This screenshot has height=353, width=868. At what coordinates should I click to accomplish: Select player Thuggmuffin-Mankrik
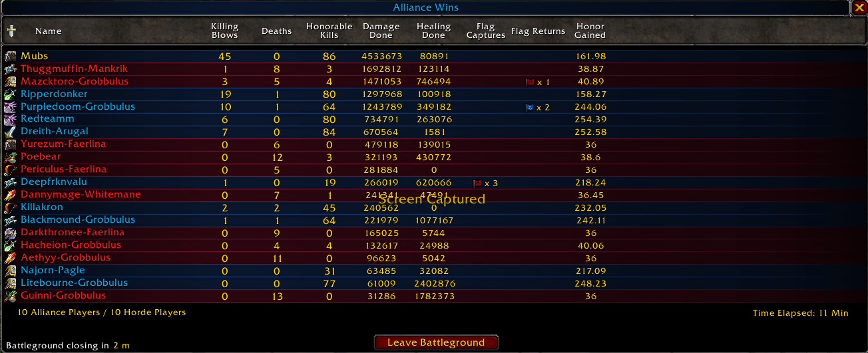tap(74, 69)
